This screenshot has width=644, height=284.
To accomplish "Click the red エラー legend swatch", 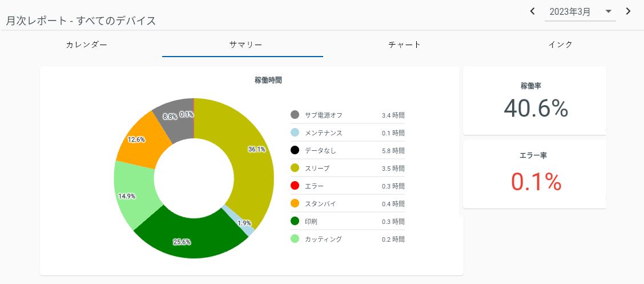I will 295,185.
